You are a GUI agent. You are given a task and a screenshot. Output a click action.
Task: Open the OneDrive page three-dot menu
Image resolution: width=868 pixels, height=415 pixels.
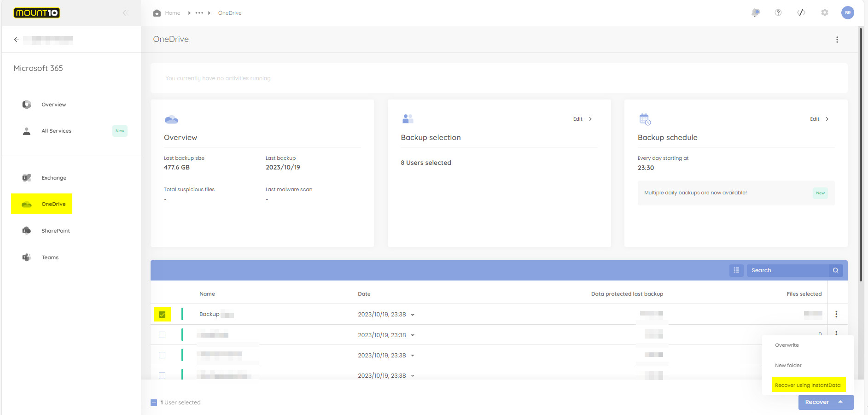click(x=837, y=40)
